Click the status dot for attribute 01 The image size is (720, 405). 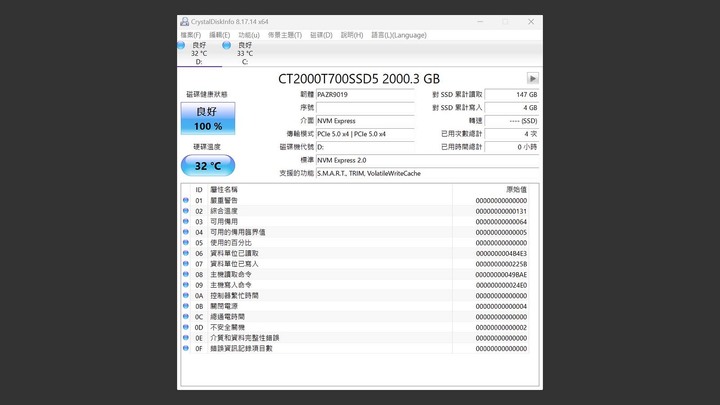tap(186, 200)
